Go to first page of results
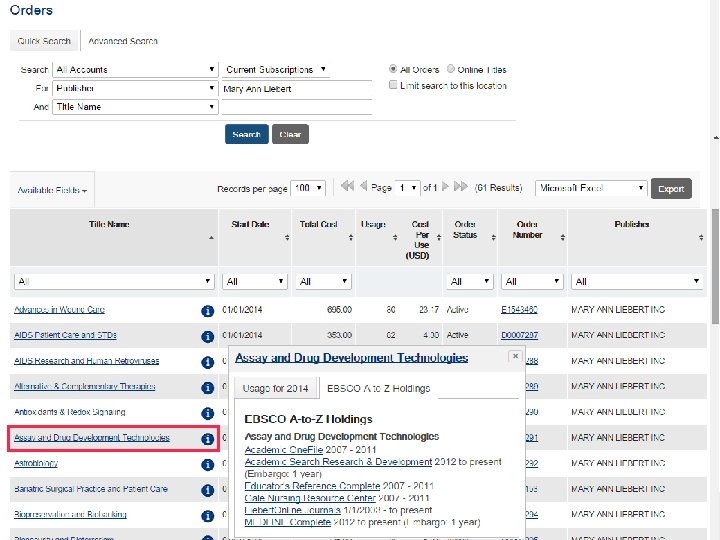This screenshot has height=540, width=720. 347,186
